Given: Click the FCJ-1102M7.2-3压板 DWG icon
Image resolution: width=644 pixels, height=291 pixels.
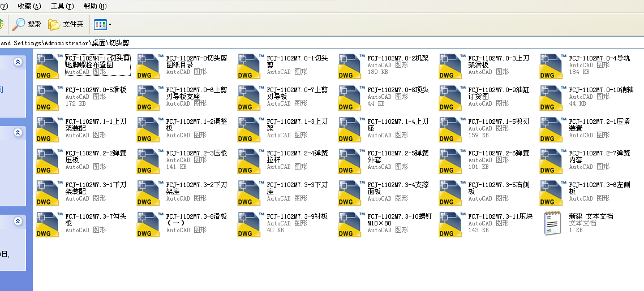Looking at the screenshot, I should 149,162.
